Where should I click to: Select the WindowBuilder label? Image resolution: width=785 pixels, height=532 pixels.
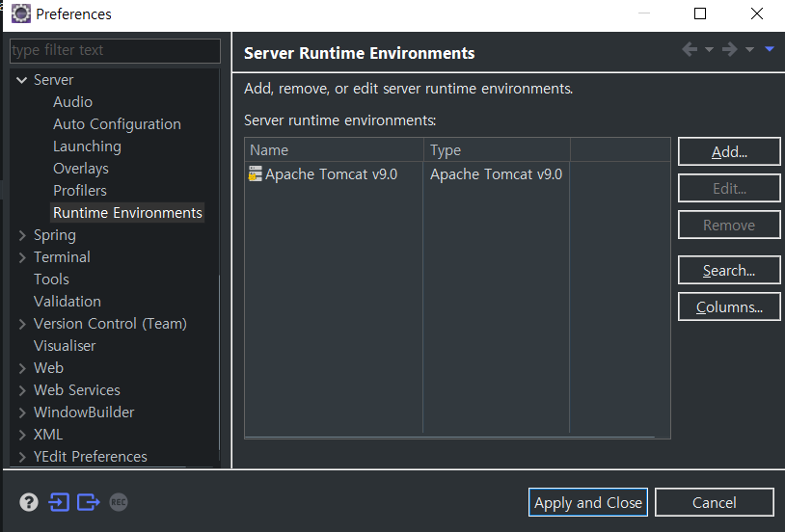[84, 412]
